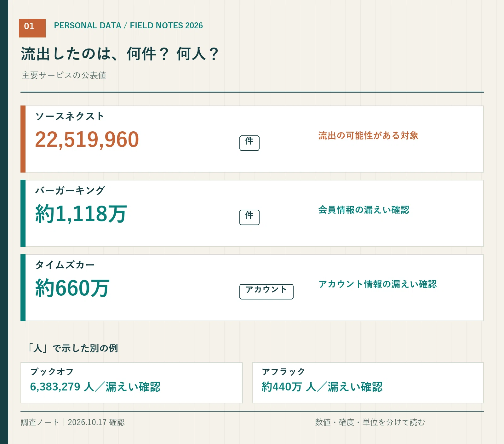Click the "ソースネクスト" card name
The height and width of the screenshot is (444, 504).
[x=70, y=116]
